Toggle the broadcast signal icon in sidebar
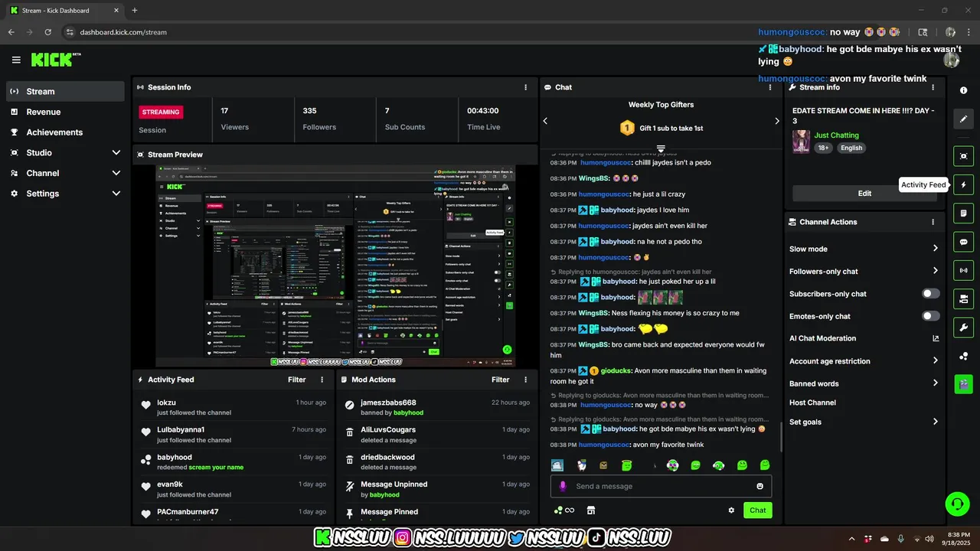 click(x=963, y=270)
